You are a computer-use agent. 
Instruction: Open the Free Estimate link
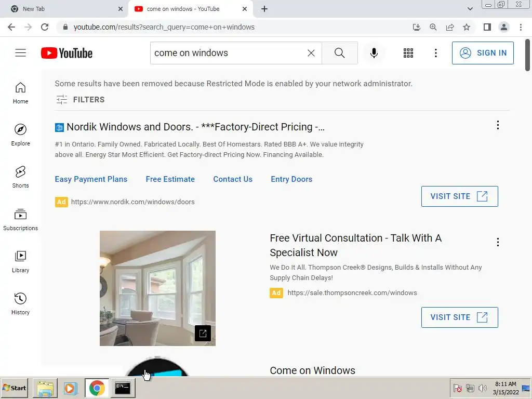(170, 179)
